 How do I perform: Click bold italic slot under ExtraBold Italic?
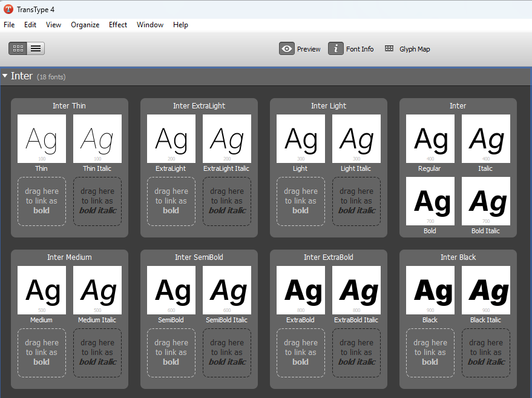(x=356, y=353)
